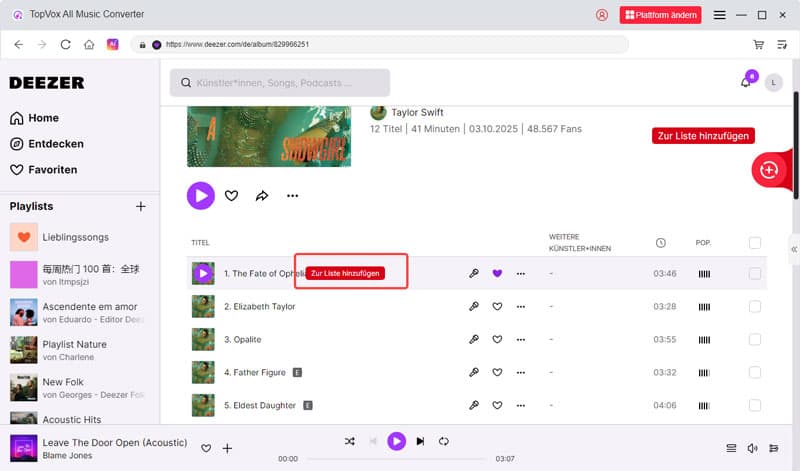Click the red floating add-to-list icon
800x471 pixels.
click(768, 169)
